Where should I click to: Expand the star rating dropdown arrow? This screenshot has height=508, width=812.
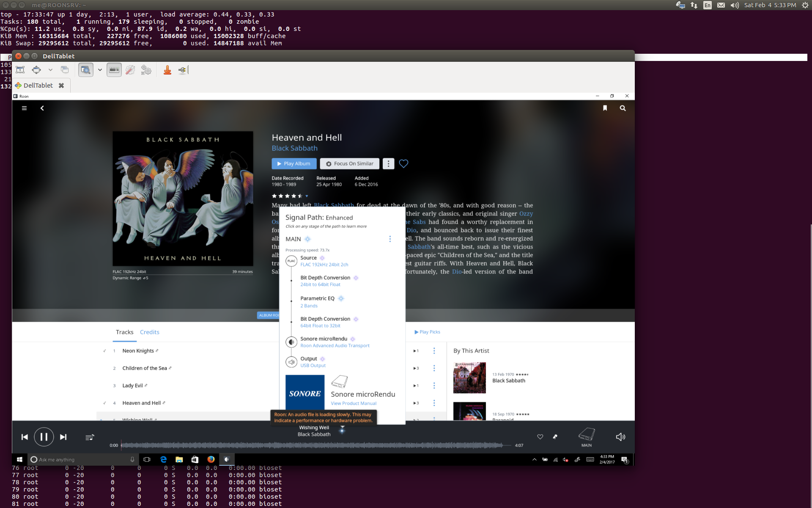(307, 196)
